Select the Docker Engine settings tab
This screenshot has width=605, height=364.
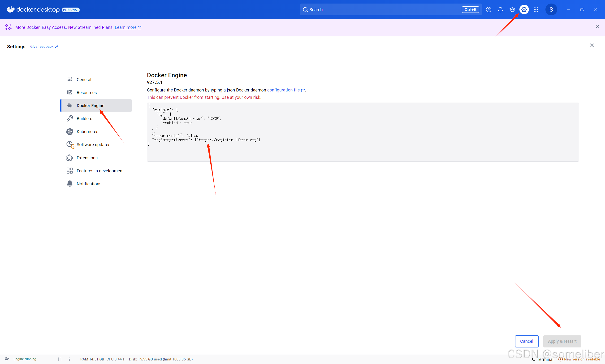tap(96, 105)
